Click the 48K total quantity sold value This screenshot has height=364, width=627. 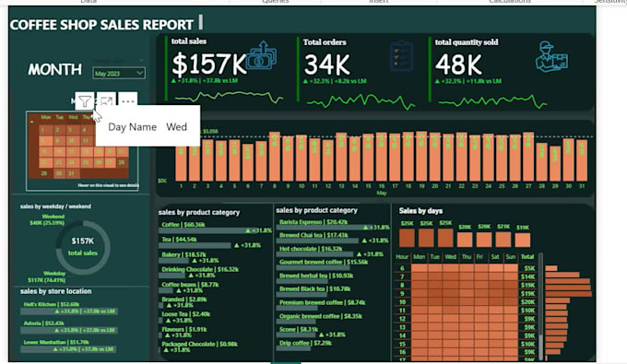pos(458,65)
